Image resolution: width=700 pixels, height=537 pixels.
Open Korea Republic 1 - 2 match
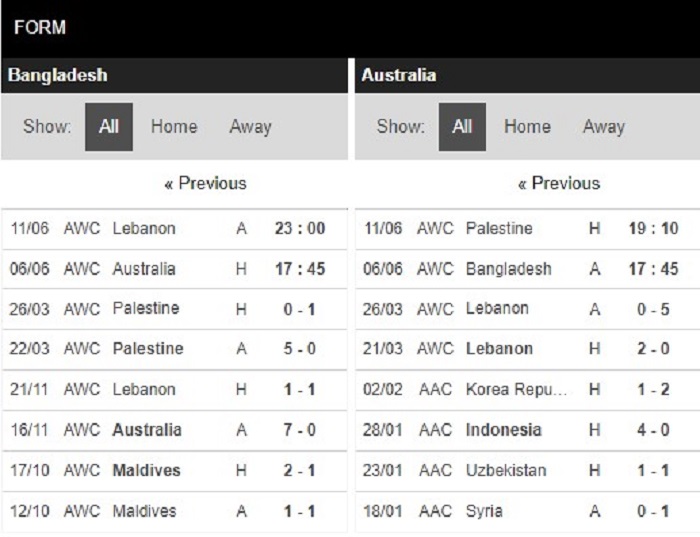[528, 390]
